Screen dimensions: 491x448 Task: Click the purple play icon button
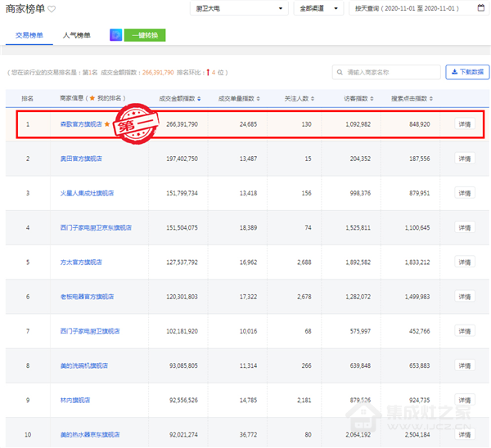point(116,34)
